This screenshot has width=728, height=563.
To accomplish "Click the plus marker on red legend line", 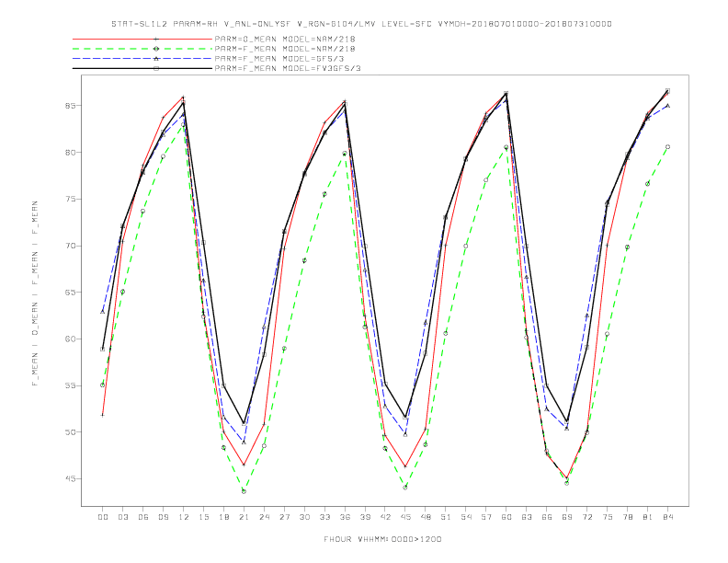I will coord(156,39).
